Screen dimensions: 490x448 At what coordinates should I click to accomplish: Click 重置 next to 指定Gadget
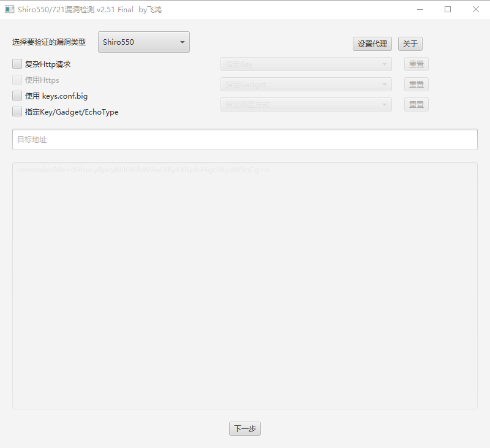pyautogui.click(x=417, y=85)
